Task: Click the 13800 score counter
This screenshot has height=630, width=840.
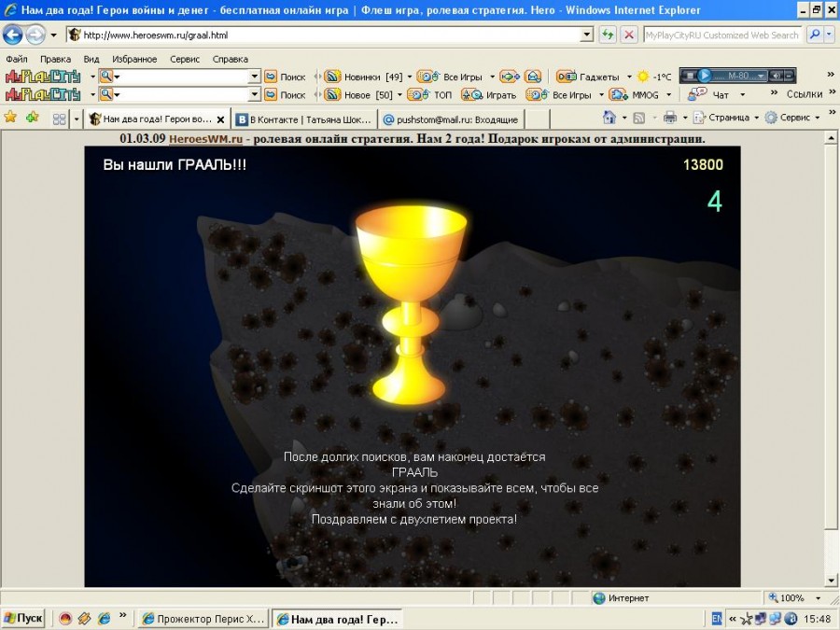Action: (x=703, y=164)
